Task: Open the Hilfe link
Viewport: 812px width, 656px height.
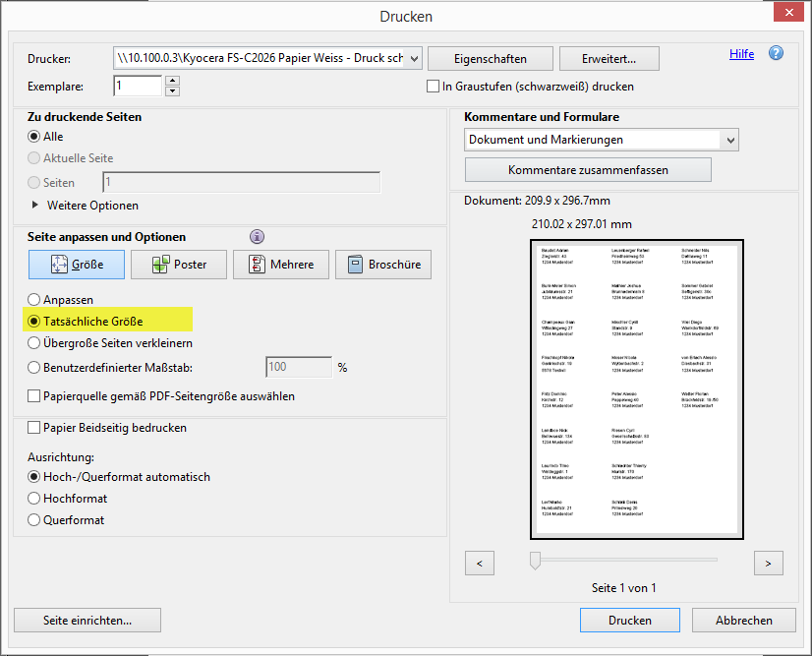Action: click(741, 54)
